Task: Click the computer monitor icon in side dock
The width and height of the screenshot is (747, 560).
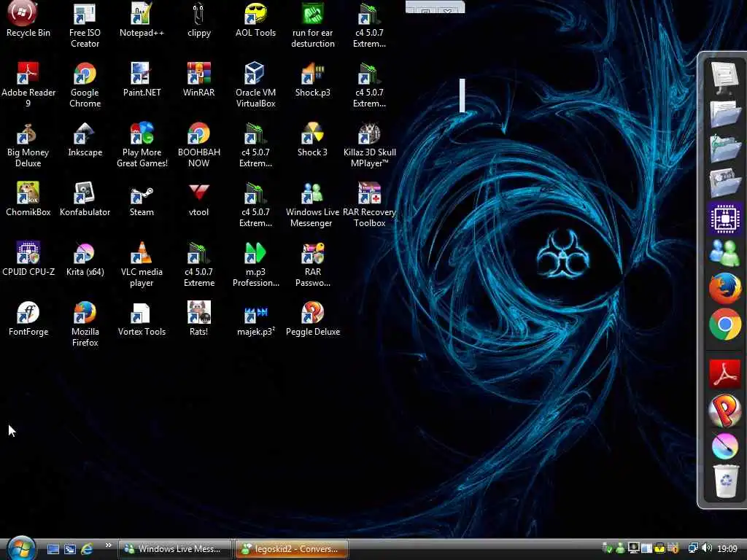Action: point(724,76)
